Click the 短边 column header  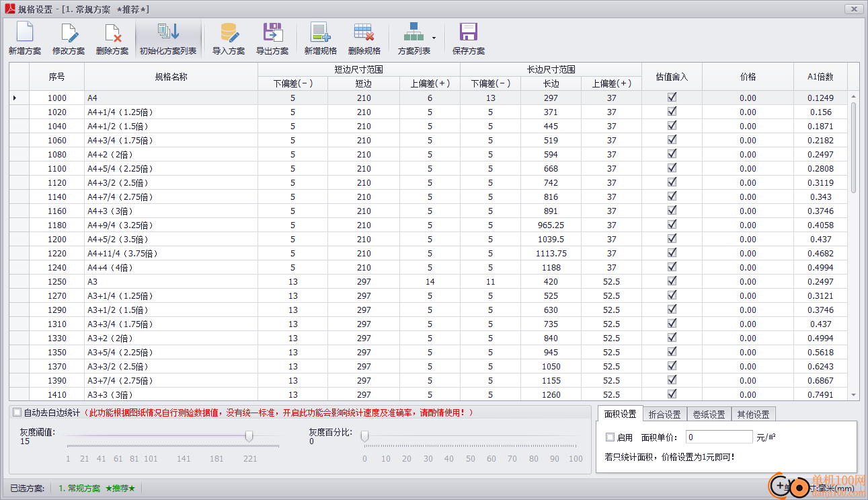tap(363, 83)
